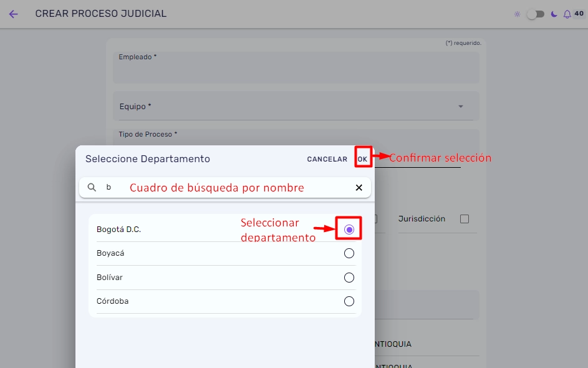Click the Empleado field
This screenshot has height=368, width=588.
tap(296, 67)
